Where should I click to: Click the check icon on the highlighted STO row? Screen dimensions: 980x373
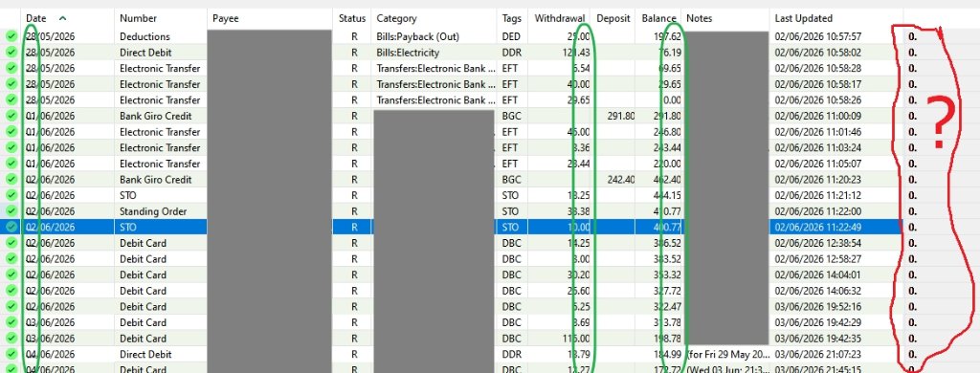coord(11,227)
